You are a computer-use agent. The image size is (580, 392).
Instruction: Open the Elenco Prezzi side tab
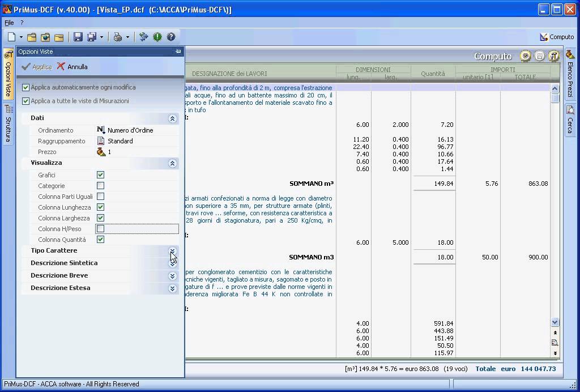570,74
